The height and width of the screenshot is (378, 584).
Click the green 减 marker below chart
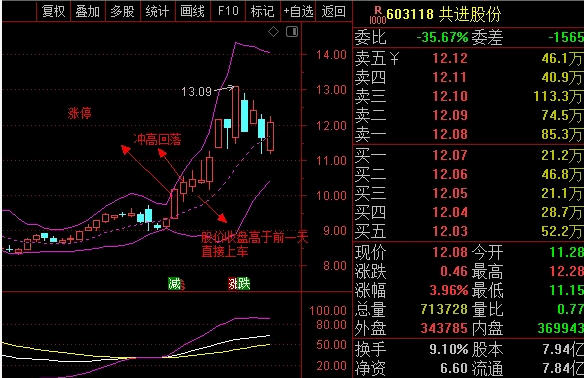pyautogui.click(x=175, y=284)
